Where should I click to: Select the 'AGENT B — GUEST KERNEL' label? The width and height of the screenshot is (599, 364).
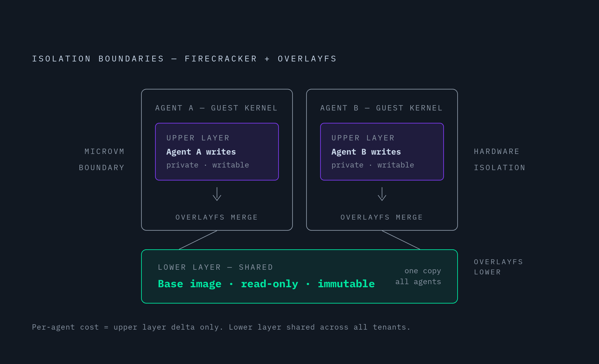381,108
